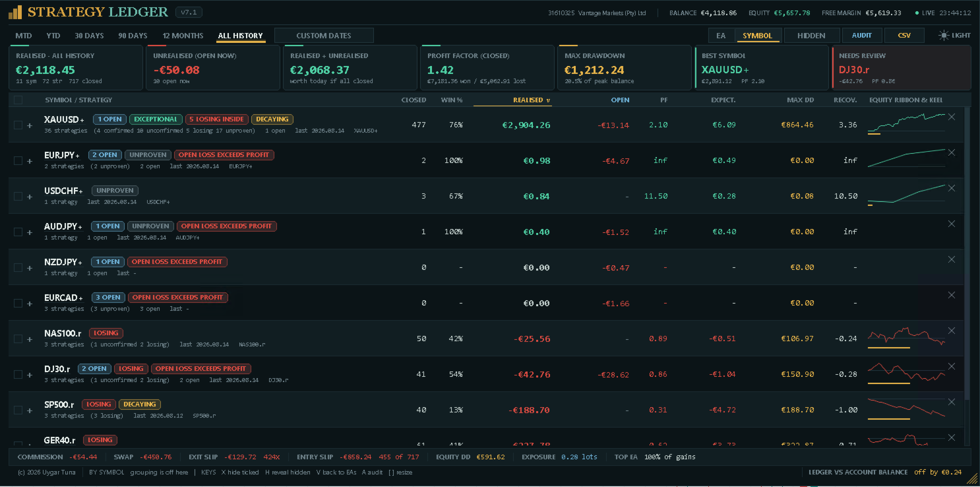The width and height of the screenshot is (980, 487).
Task: Sort by the REALISED column header
Action: pyautogui.click(x=528, y=100)
